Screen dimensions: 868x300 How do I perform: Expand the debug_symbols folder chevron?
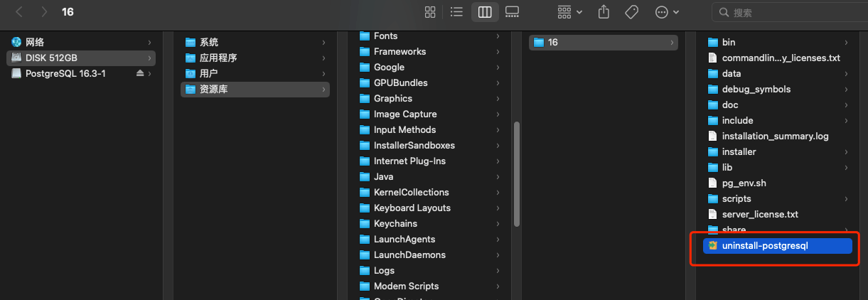pos(846,90)
